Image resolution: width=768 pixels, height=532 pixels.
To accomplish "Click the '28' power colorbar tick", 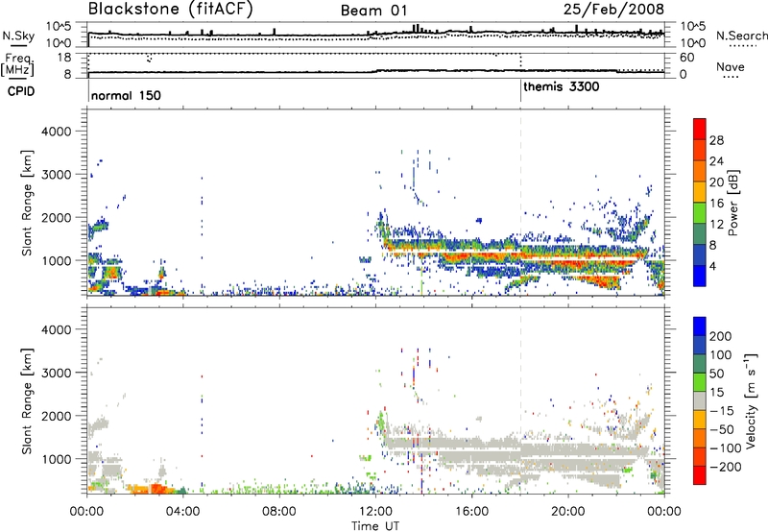I will click(x=716, y=140).
